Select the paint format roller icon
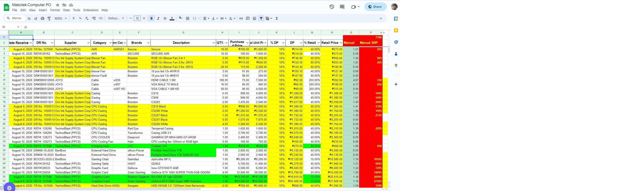644x191 pixels. point(49,18)
